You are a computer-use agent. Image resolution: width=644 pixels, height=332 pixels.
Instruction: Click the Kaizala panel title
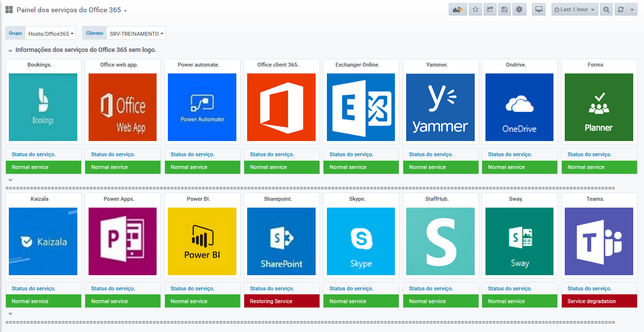(40, 199)
